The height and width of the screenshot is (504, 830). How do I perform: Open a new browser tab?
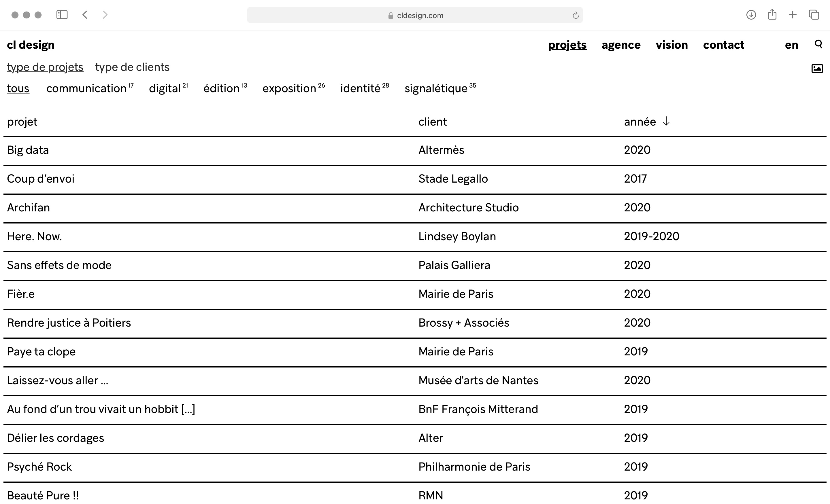[793, 15]
